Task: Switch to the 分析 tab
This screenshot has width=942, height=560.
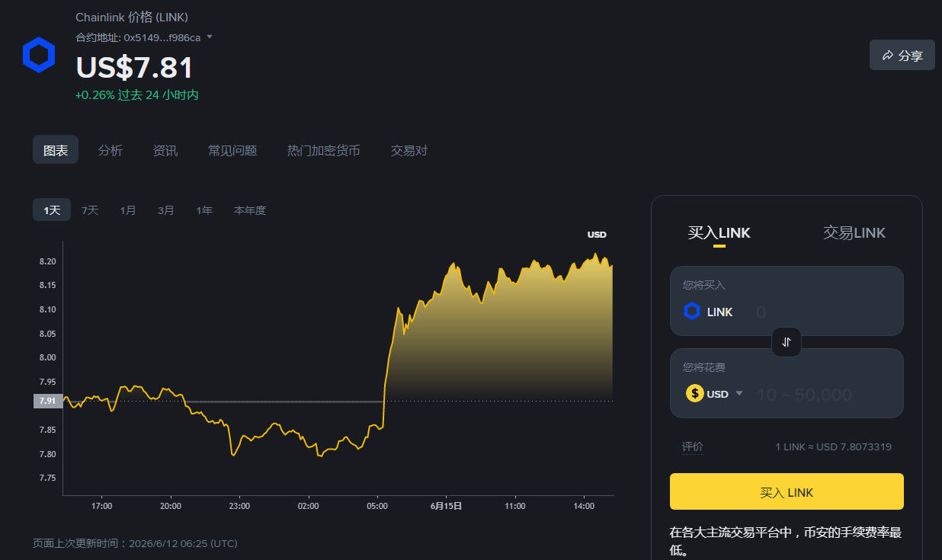Action: (x=111, y=150)
